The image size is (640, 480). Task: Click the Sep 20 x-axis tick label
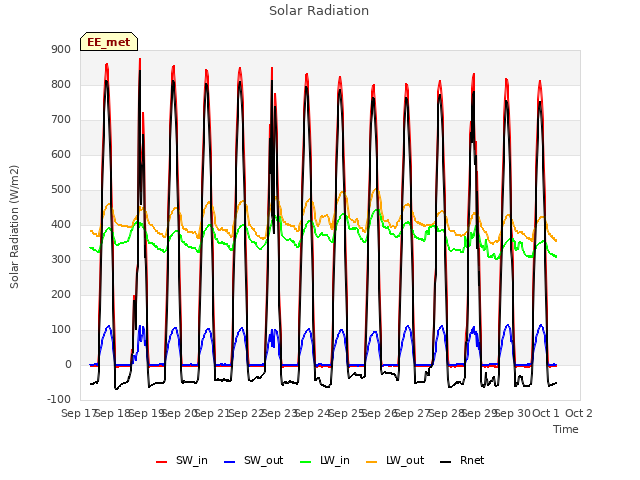pos(180,413)
